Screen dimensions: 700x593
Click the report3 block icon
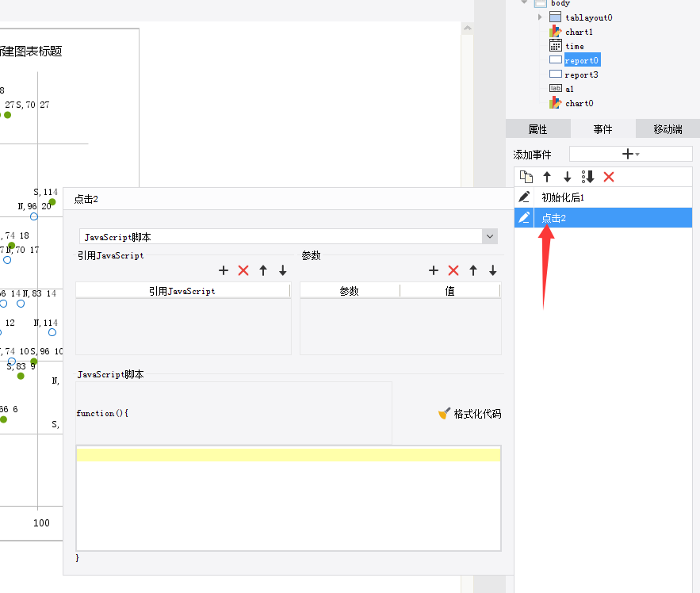(556, 74)
